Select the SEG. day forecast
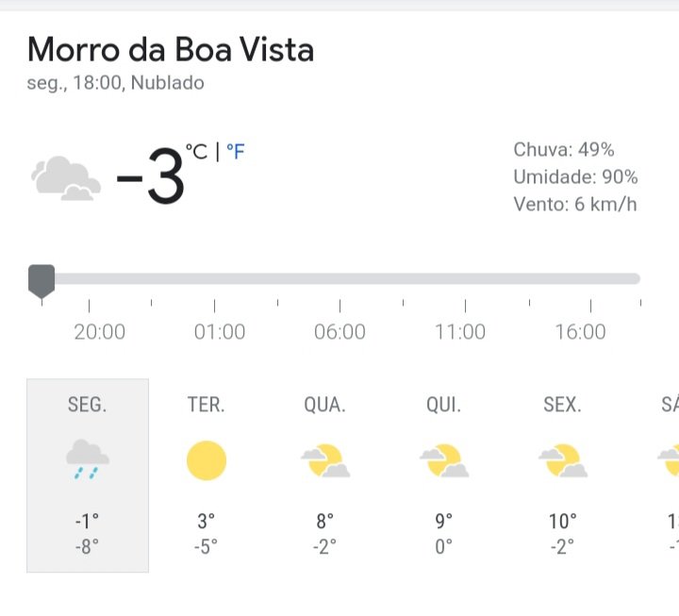 (x=88, y=475)
